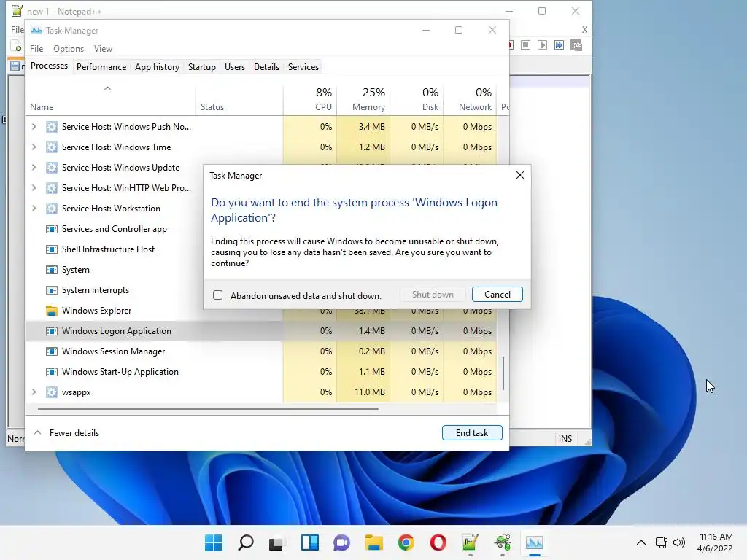Select the Windows Explorer process name

(x=97, y=311)
